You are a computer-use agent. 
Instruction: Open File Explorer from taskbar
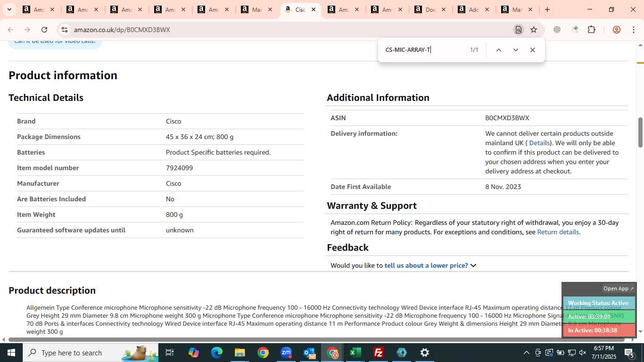point(240,353)
